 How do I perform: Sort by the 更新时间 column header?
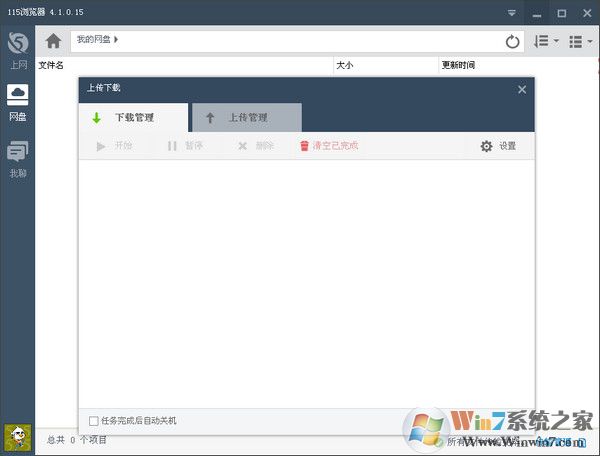(458, 65)
